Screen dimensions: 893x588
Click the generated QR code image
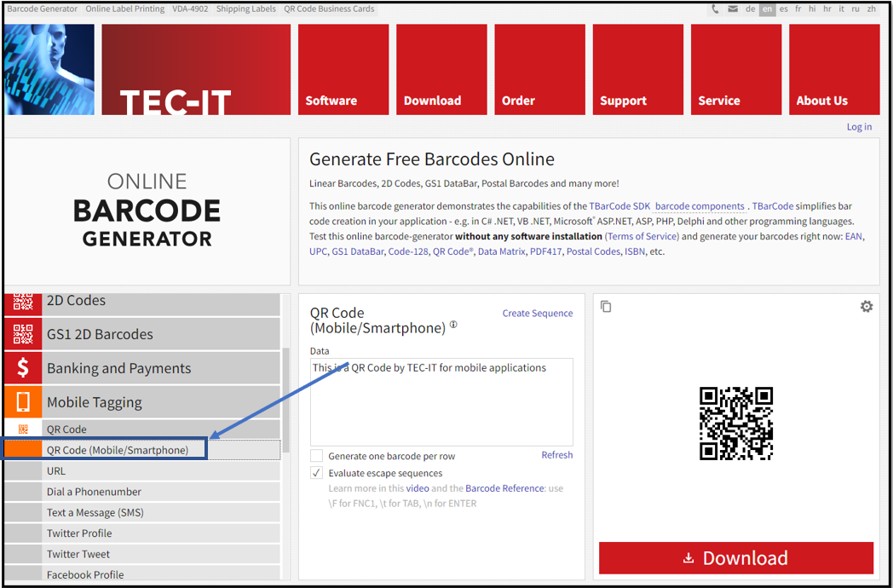pyautogui.click(x=736, y=424)
